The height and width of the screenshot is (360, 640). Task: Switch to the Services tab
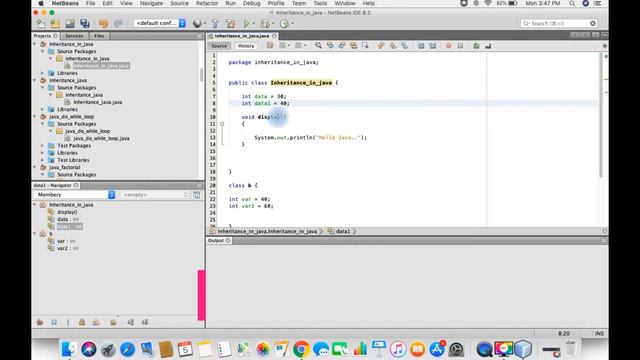(x=74, y=36)
